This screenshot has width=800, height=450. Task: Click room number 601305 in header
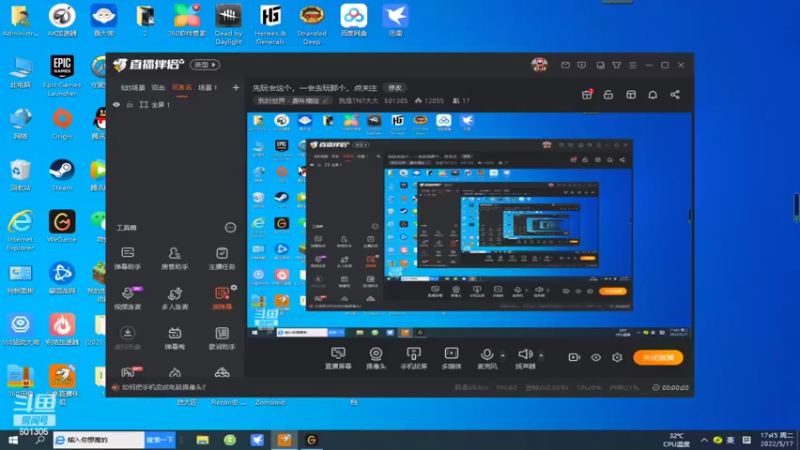(396, 101)
